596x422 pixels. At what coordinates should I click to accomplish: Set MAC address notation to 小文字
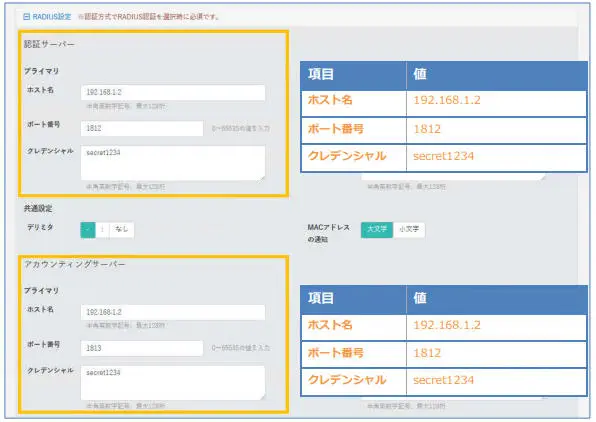(x=409, y=230)
